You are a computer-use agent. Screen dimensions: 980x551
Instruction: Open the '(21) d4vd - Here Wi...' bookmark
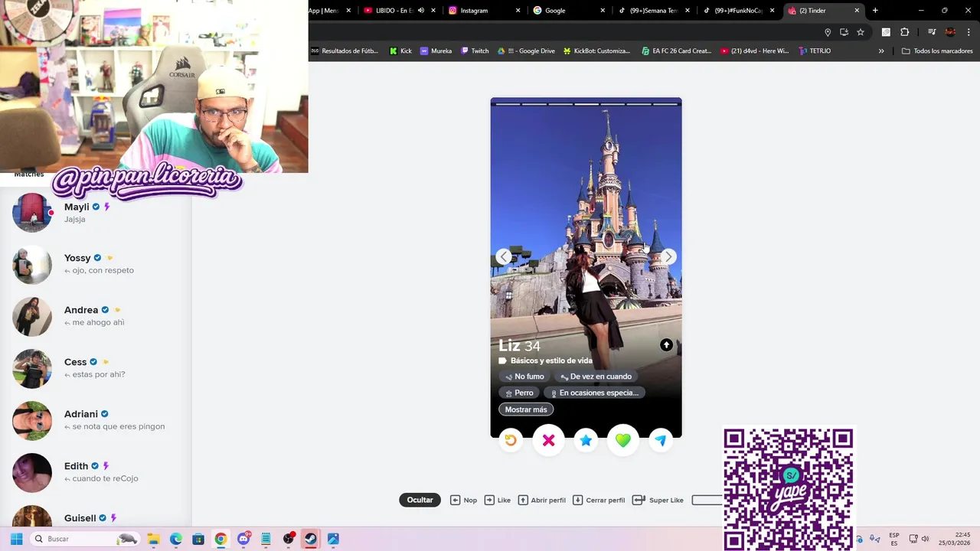pos(754,51)
